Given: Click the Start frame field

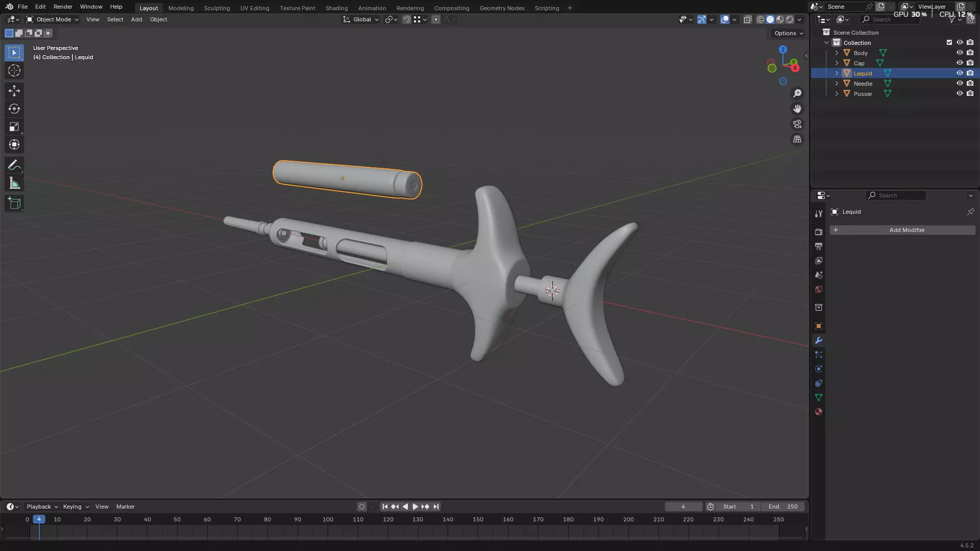Looking at the screenshot, I should click(738, 507).
